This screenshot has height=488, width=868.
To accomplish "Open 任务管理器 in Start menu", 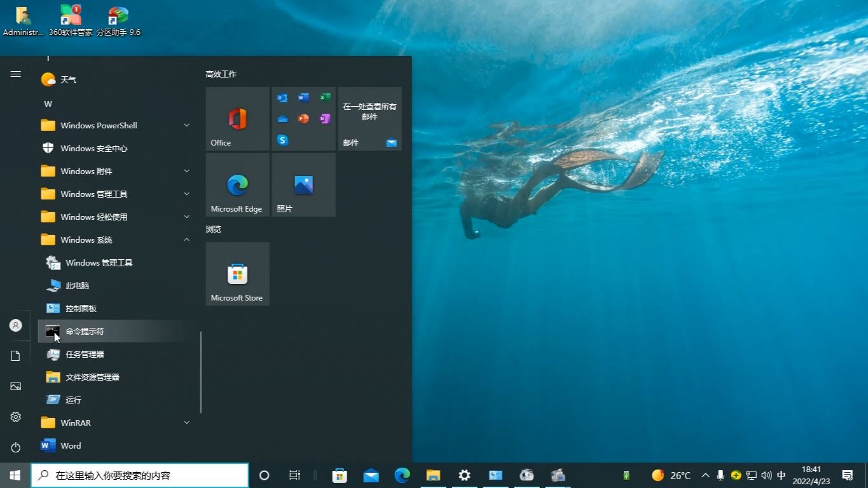I will pyautogui.click(x=114, y=354).
